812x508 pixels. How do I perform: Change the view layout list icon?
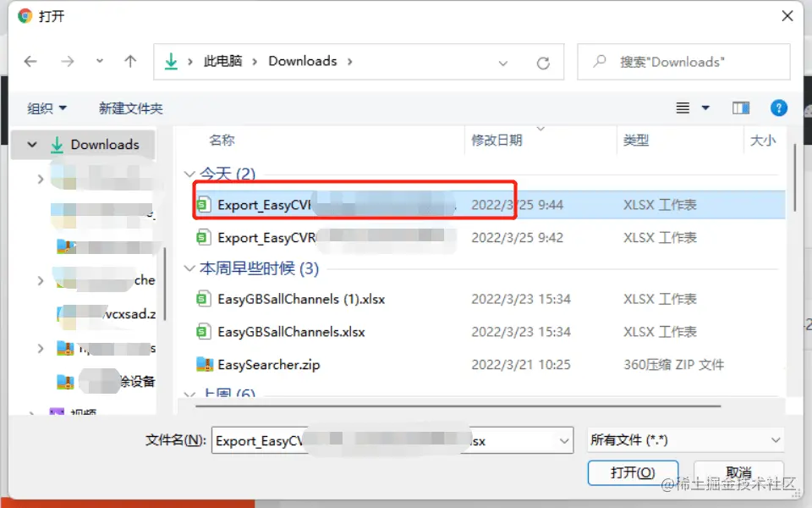[683, 108]
